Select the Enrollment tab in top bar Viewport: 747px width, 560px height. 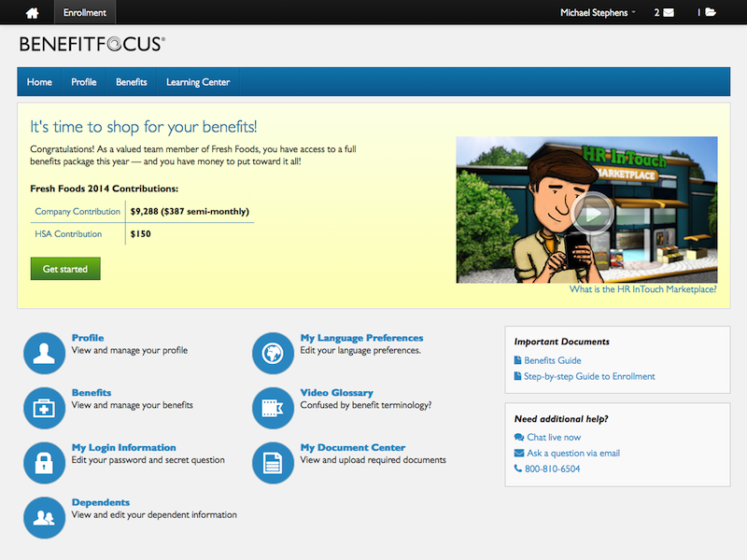[x=85, y=12]
